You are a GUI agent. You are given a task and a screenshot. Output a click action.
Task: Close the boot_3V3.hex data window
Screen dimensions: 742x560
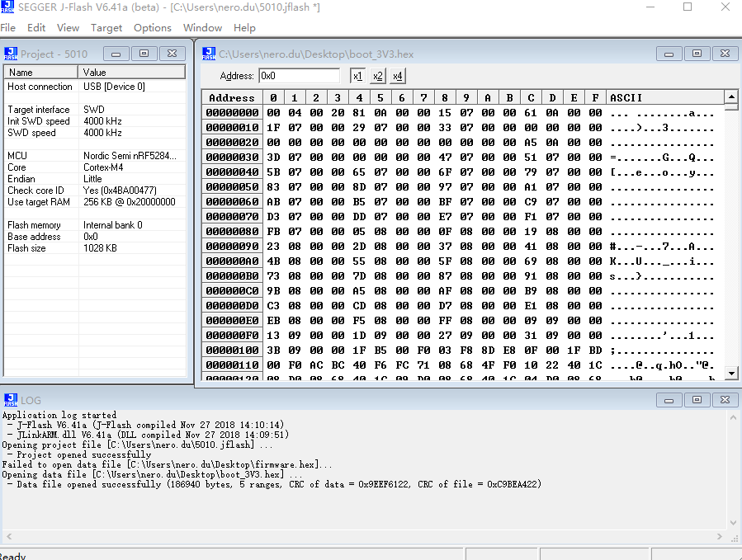[725, 54]
